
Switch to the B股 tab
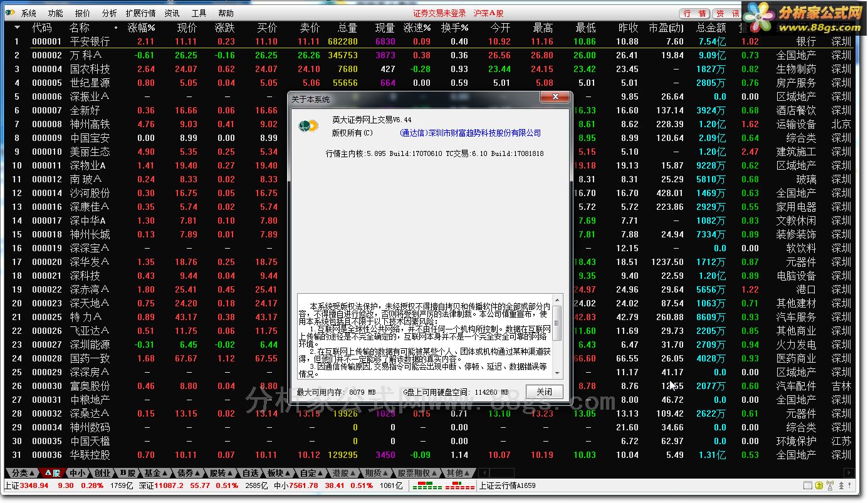pyautogui.click(x=127, y=473)
